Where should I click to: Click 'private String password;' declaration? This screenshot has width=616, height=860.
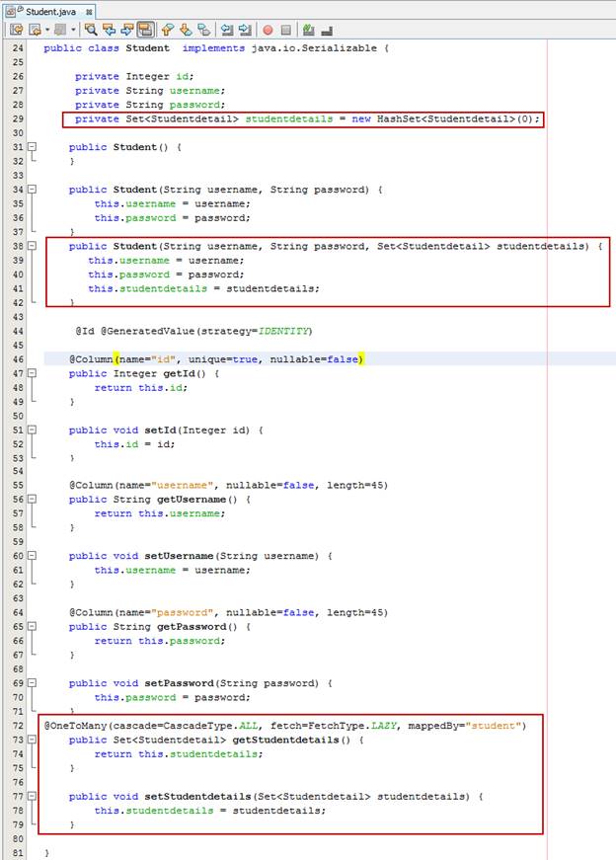pyautogui.click(x=150, y=105)
